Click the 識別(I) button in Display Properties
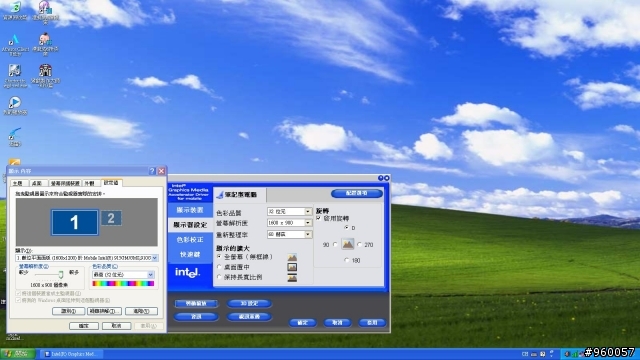Image resolution: width=640 pixels, height=360 pixels. pyautogui.click(x=68, y=311)
